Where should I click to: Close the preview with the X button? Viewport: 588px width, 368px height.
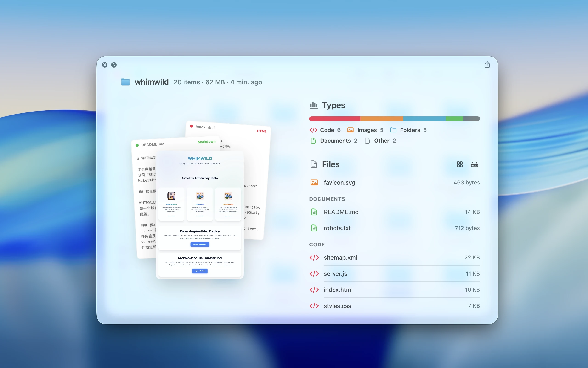click(x=105, y=65)
